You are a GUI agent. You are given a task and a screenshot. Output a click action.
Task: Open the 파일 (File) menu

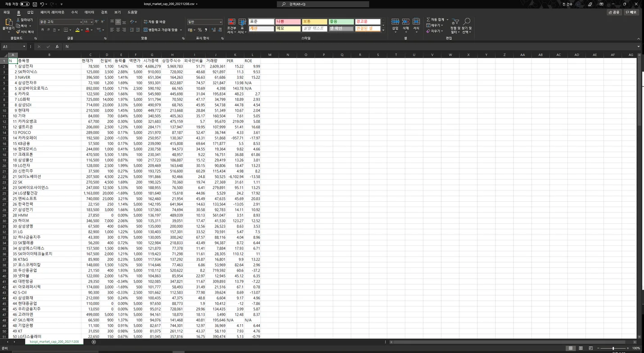(7, 12)
